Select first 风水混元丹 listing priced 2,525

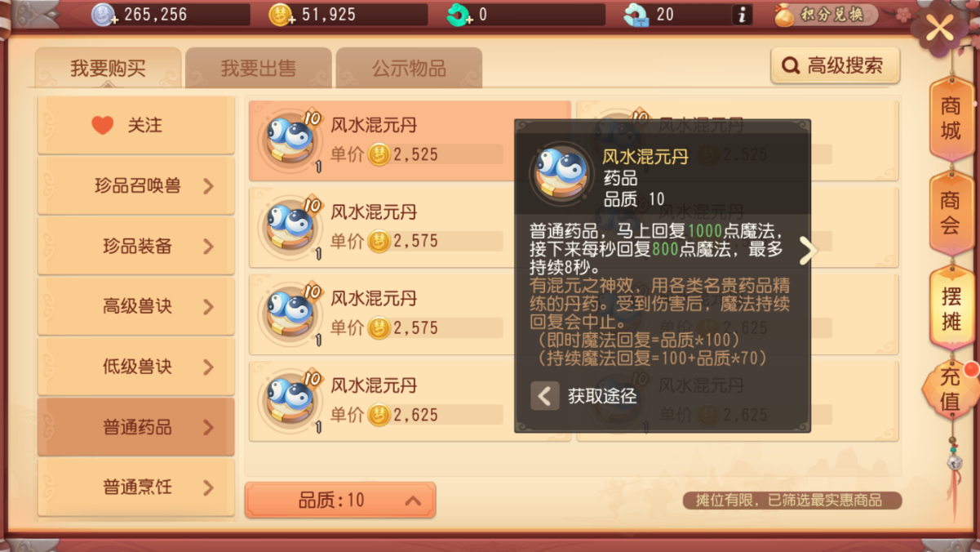point(410,140)
